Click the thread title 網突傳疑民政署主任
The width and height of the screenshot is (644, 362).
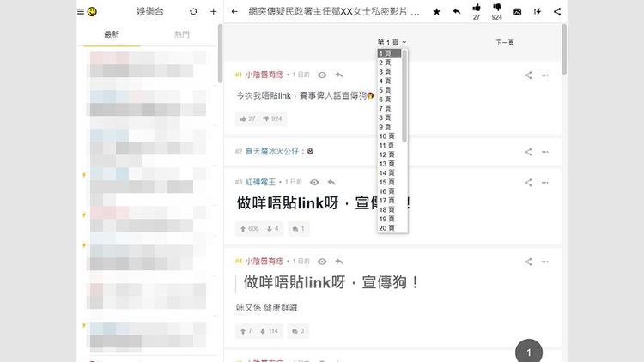[334, 11]
